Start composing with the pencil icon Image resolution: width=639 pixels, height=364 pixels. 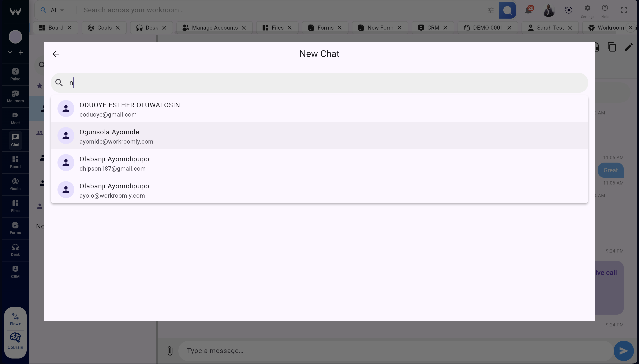629,47
